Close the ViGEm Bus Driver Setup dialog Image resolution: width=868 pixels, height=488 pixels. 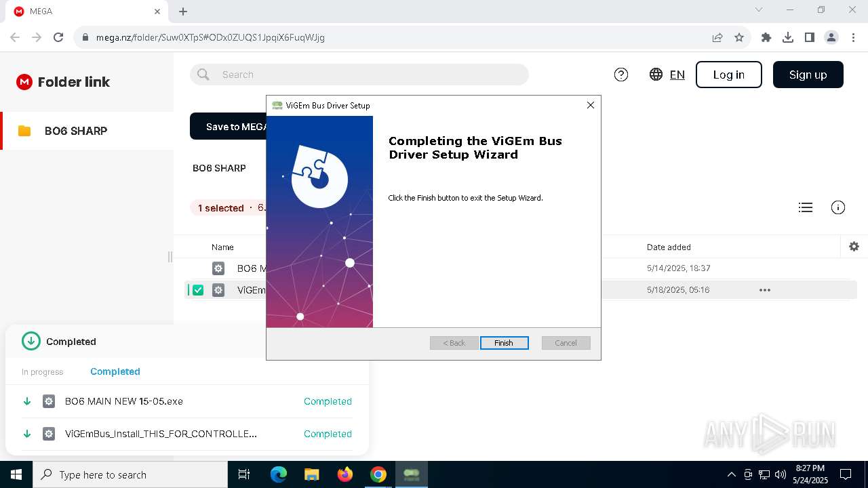(x=591, y=105)
